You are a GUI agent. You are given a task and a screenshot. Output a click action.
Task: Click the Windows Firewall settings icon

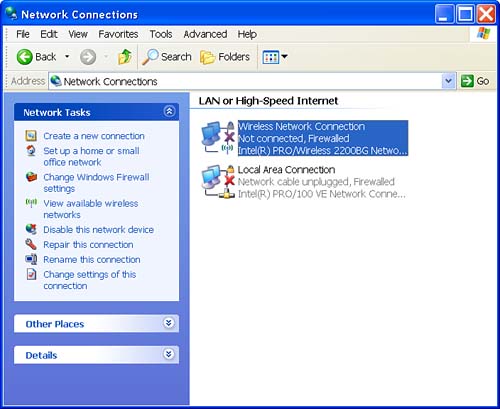(x=31, y=177)
